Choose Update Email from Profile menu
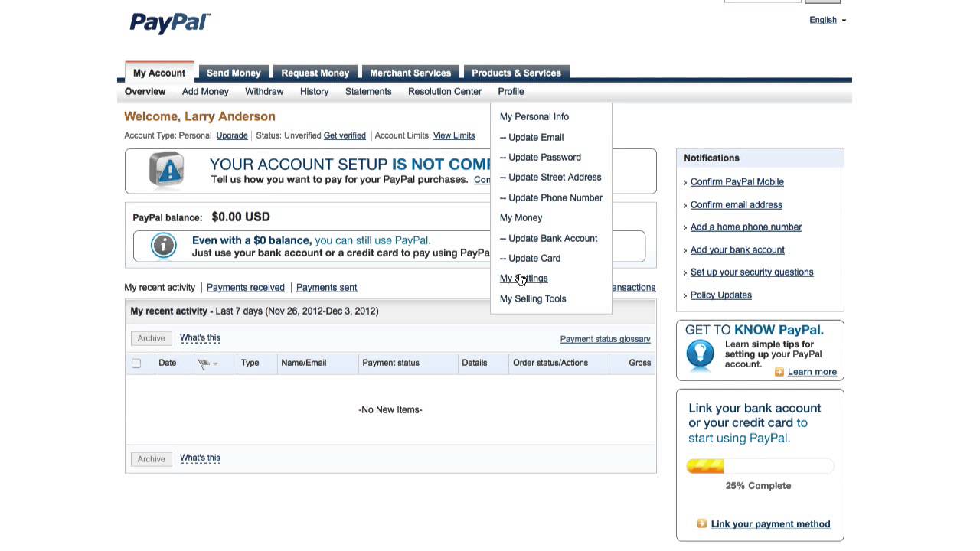 (x=532, y=137)
